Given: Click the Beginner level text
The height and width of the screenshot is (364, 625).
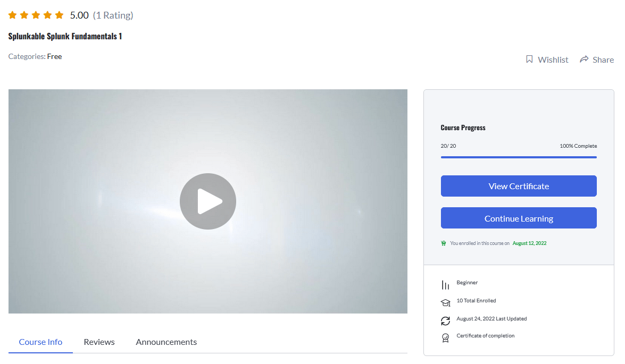Looking at the screenshot, I should click(x=467, y=283).
